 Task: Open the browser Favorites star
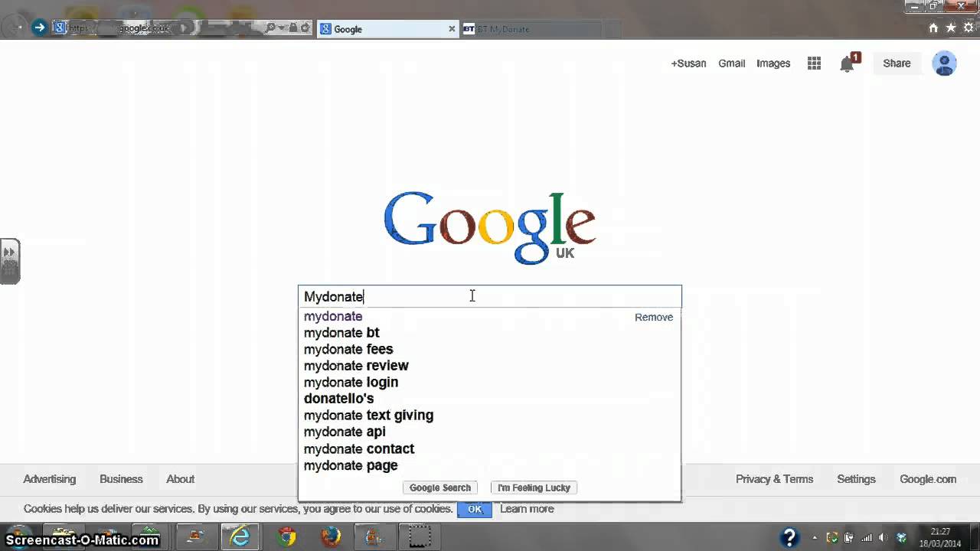(x=951, y=28)
